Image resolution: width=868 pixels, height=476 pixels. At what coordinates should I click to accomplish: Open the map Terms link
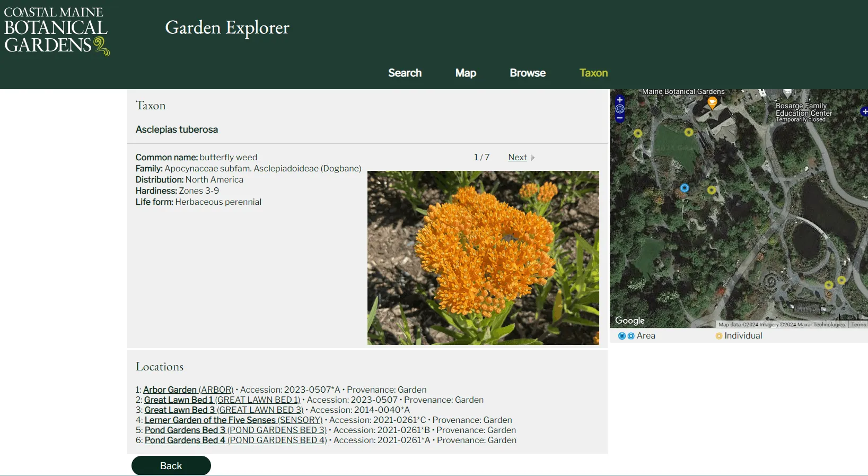click(858, 324)
